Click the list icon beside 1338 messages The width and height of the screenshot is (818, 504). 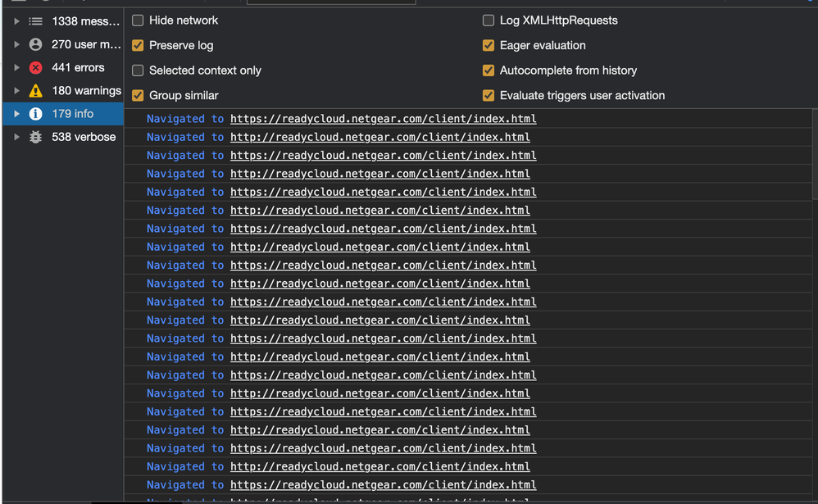35,21
